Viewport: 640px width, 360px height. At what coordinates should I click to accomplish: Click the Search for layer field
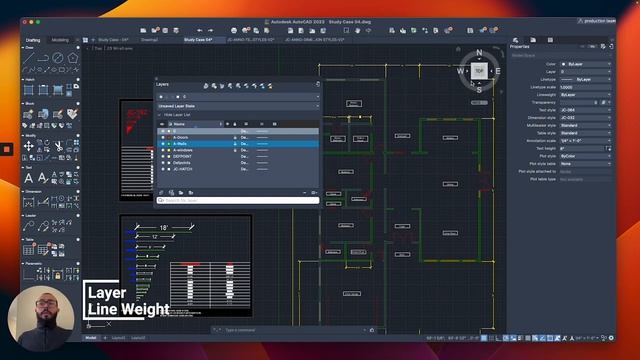[238, 200]
